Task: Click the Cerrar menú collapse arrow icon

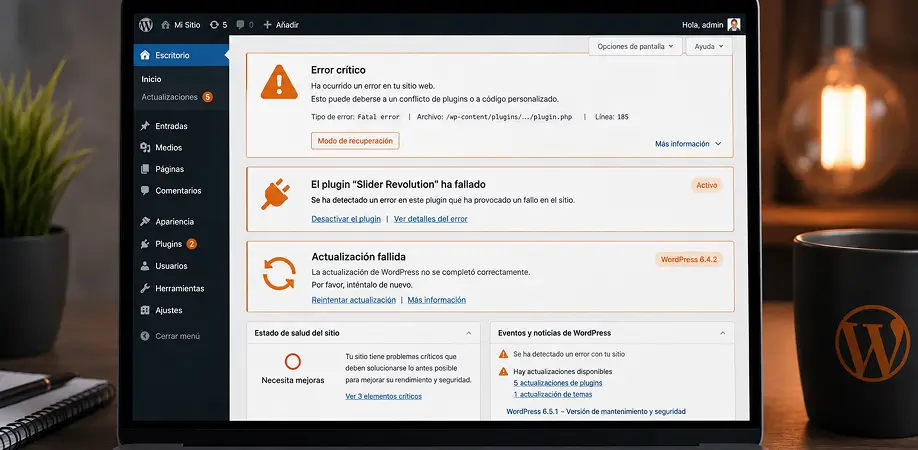Action: (145, 336)
